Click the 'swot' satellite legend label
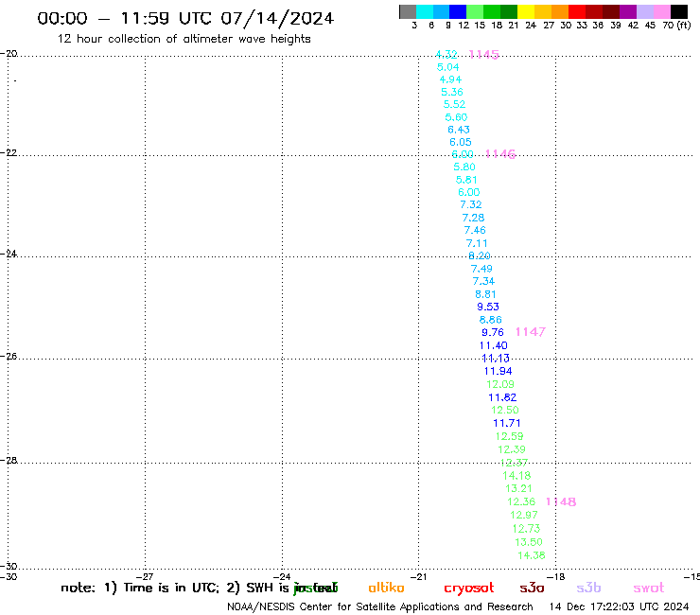Screen dimensions: 700x615 pos(649,589)
